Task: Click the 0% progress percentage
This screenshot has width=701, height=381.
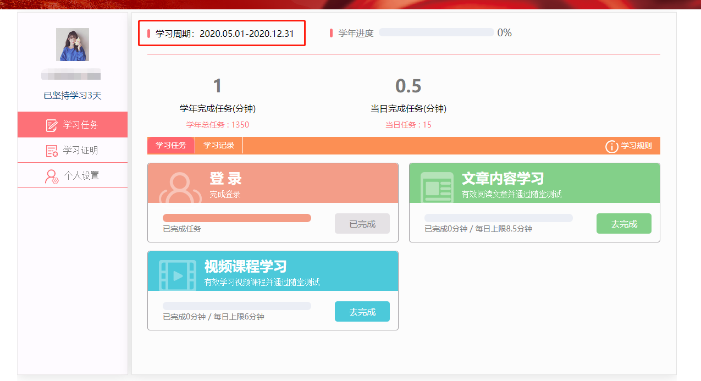Action: [504, 33]
